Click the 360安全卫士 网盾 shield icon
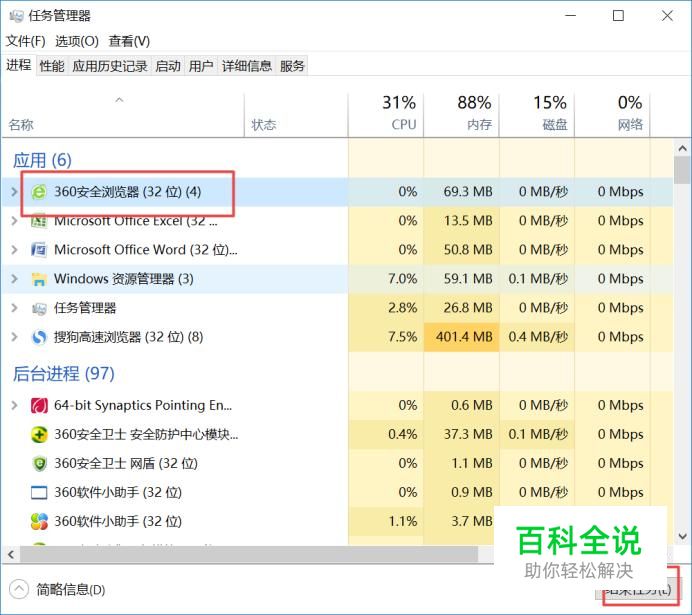The image size is (692, 615). click(x=39, y=464)
